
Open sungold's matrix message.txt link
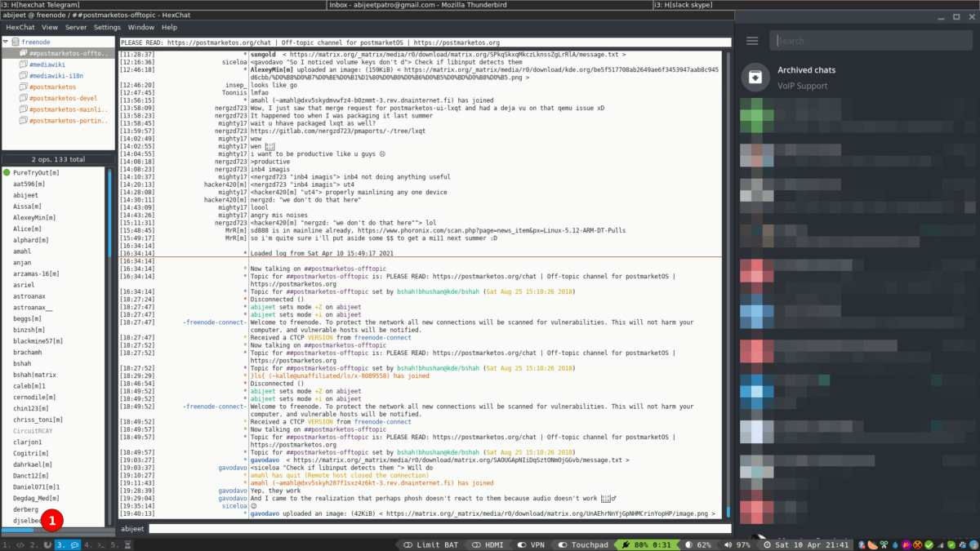(457, 54)
